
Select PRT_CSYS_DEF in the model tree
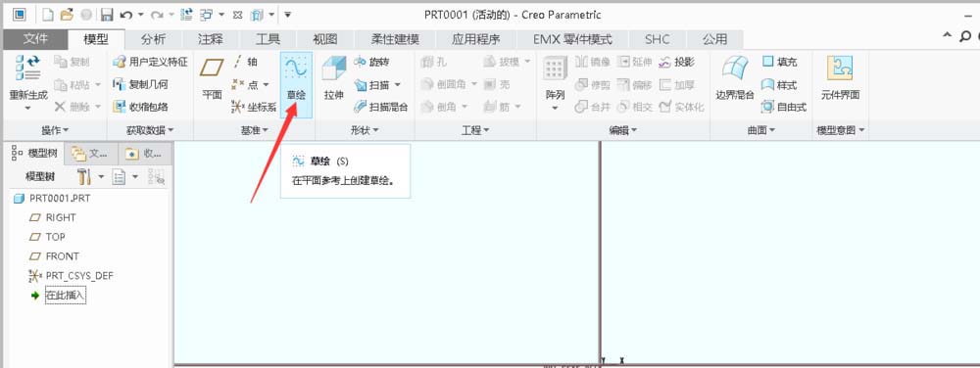[x=72, y=276]
